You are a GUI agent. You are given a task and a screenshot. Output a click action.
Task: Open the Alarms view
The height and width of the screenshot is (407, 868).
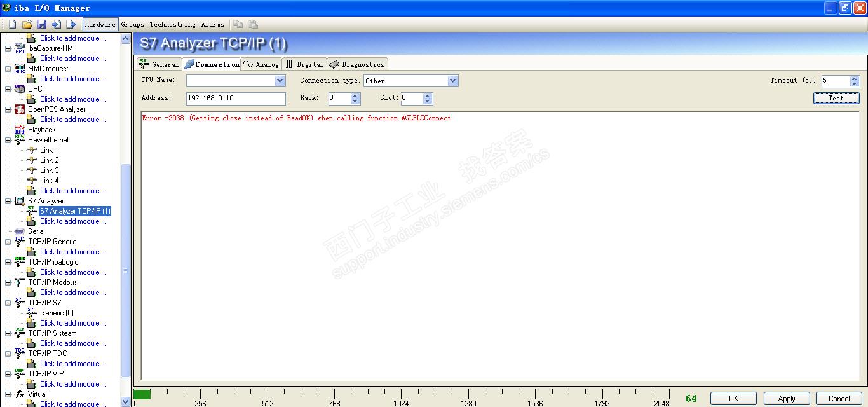point(213,24)
